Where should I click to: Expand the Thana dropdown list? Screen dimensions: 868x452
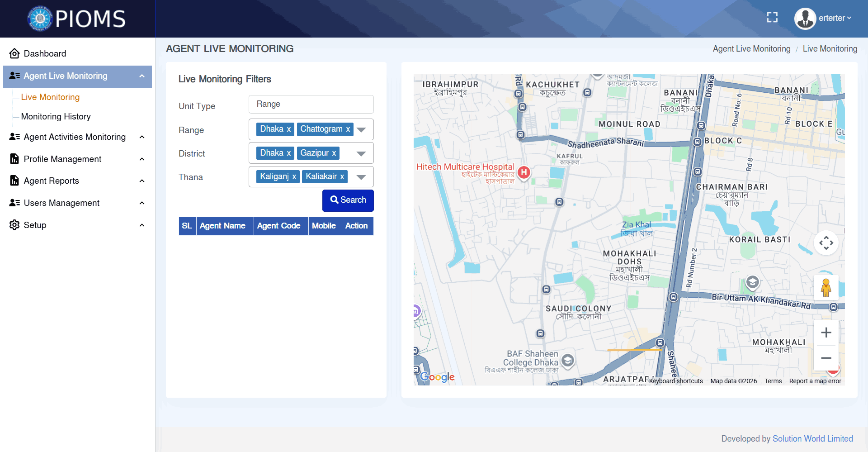361,177
